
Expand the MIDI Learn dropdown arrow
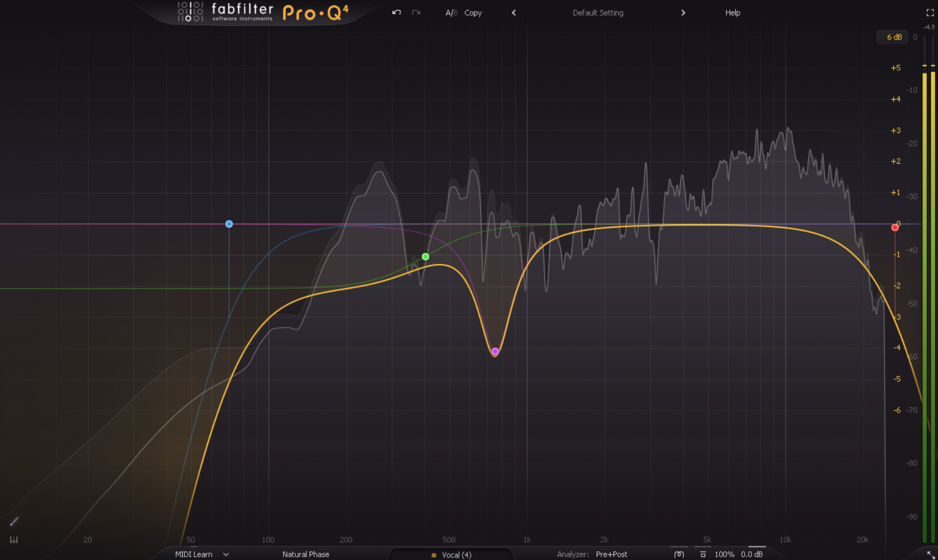(226, 554)
